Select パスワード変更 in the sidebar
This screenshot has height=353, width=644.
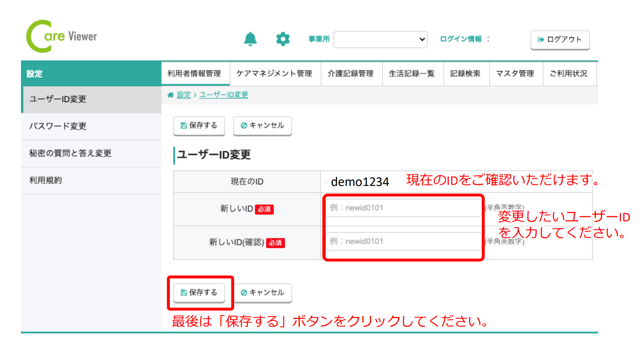pos(58,126)
